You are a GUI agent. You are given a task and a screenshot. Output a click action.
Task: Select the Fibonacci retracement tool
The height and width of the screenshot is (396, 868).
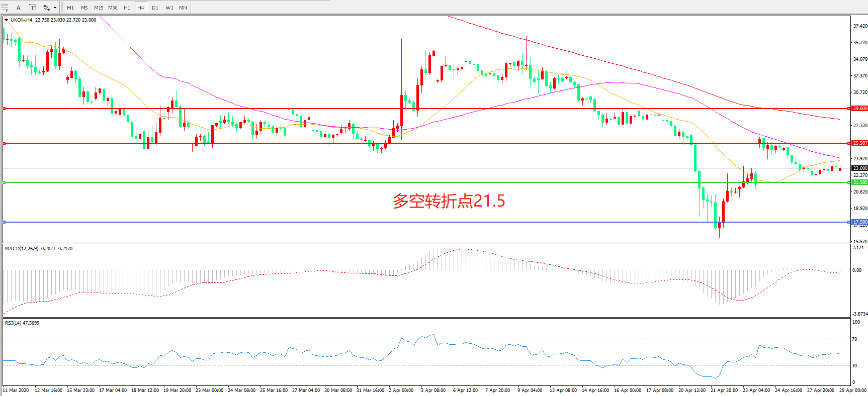[5, 8]
